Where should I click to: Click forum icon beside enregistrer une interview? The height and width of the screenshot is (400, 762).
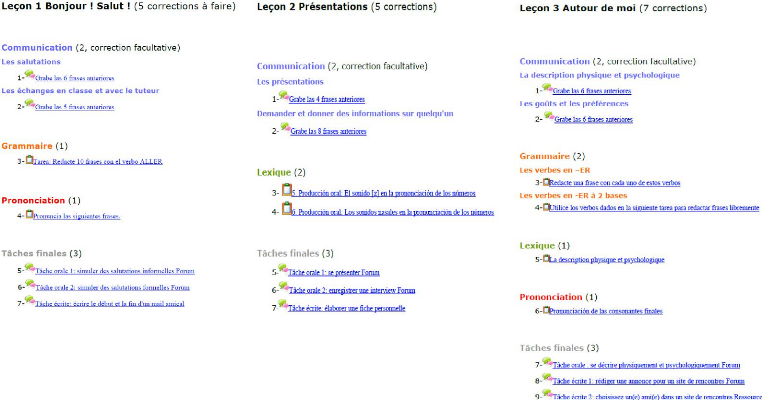(284, 287)
